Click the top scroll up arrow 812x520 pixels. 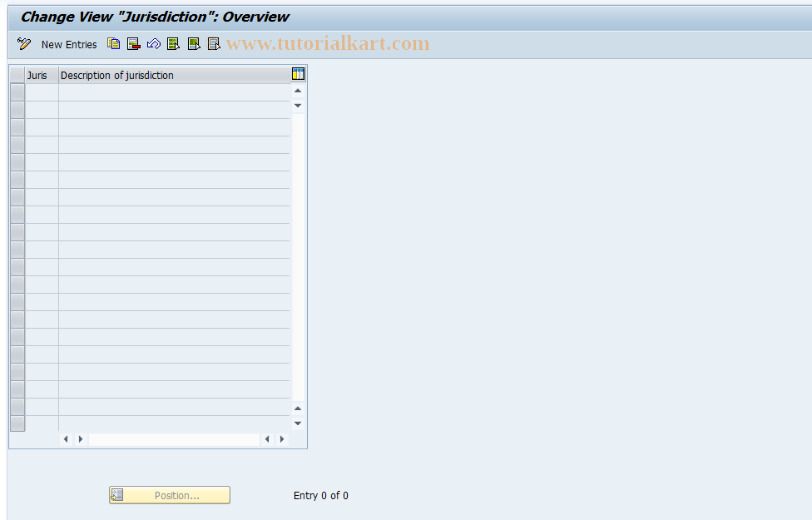[298, 92]
